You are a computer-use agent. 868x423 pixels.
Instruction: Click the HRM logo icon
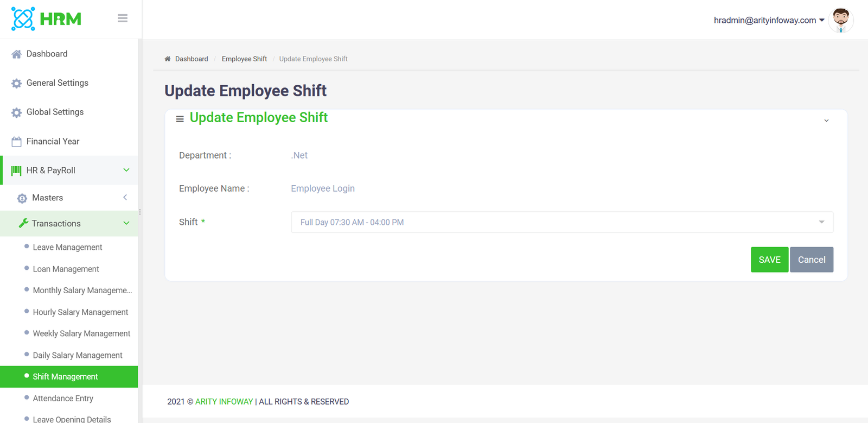click(23, 19)
